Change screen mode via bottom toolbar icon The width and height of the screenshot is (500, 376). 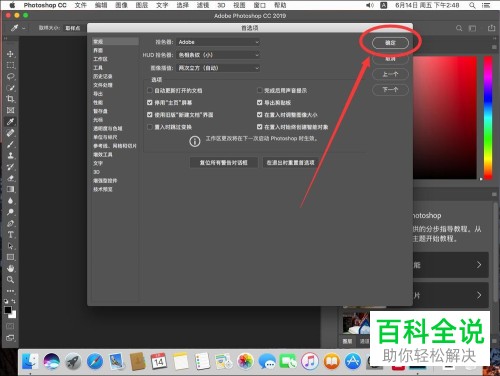(10, 338)
